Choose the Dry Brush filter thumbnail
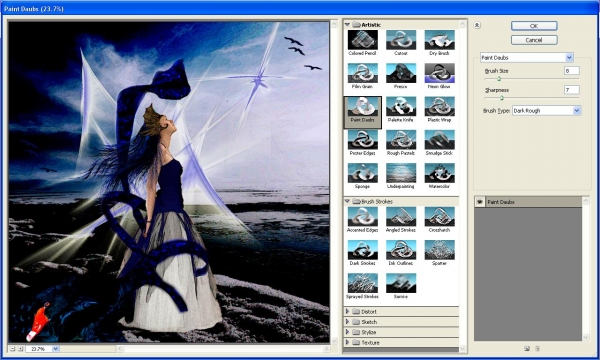 pyautogui.click(x=439, y=40)
